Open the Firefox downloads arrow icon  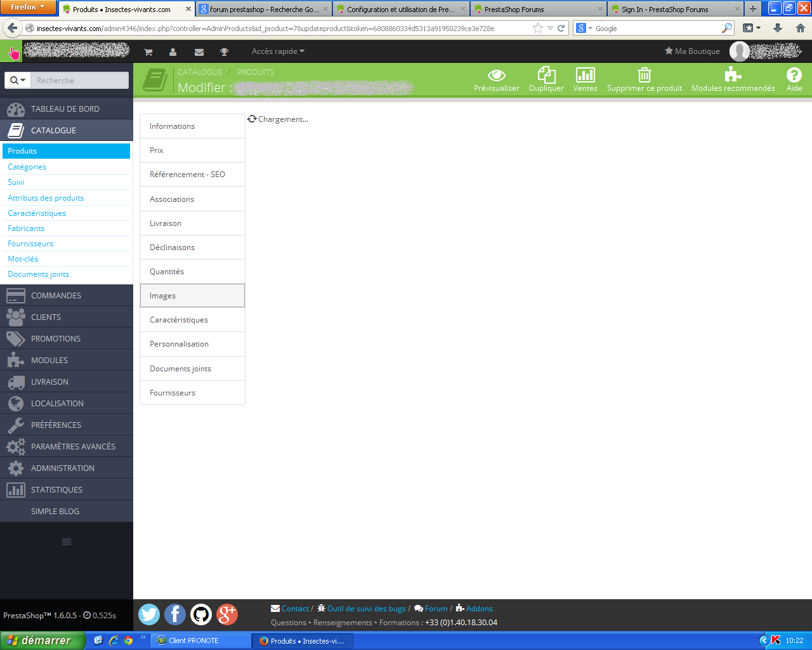[x=778, y=28]
